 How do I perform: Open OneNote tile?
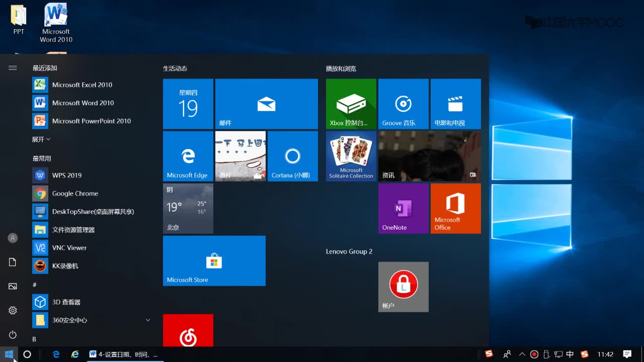tap(404, 209)
